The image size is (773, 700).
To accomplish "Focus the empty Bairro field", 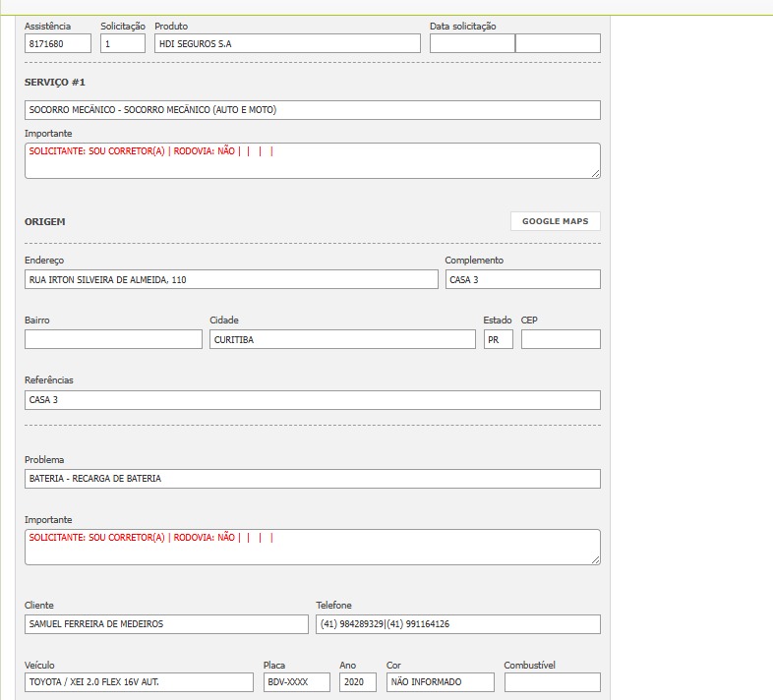I will [113, 339].
